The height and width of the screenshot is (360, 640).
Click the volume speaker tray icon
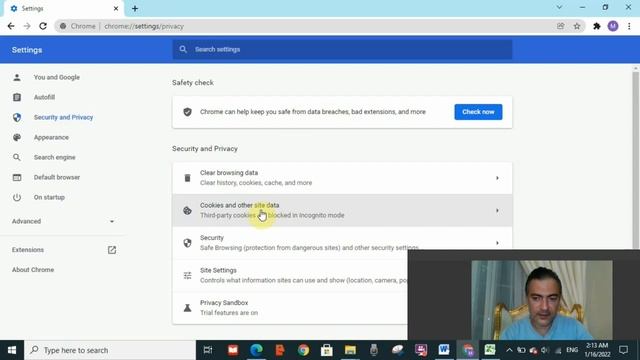[545, 350]
